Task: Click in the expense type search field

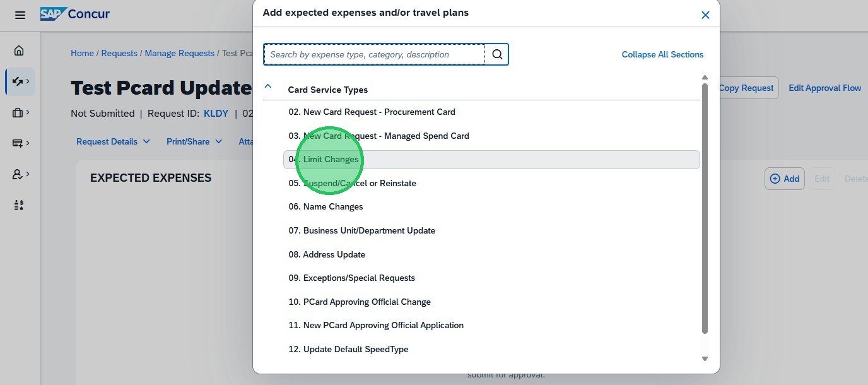Action: tap(374, 54)
